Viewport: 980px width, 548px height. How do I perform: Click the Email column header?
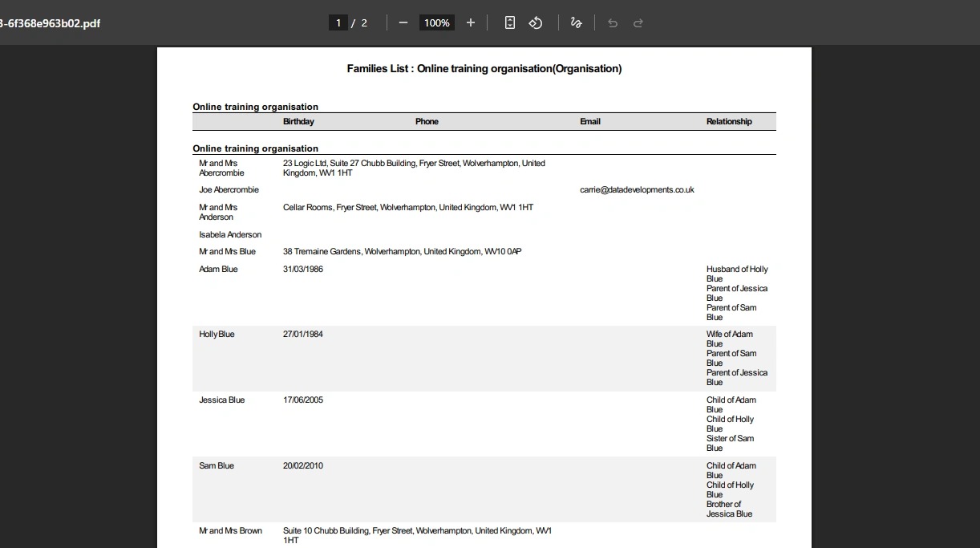coord(590,121)
